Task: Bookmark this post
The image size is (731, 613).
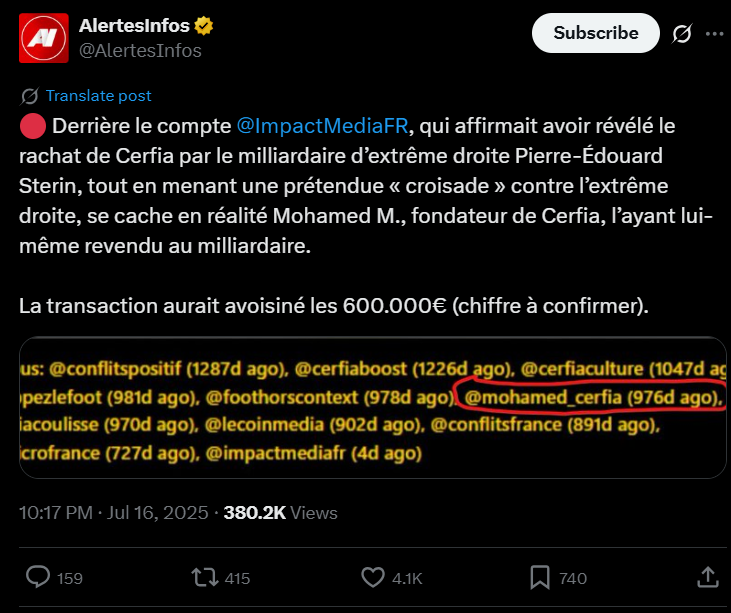Action: click(540, 578)
